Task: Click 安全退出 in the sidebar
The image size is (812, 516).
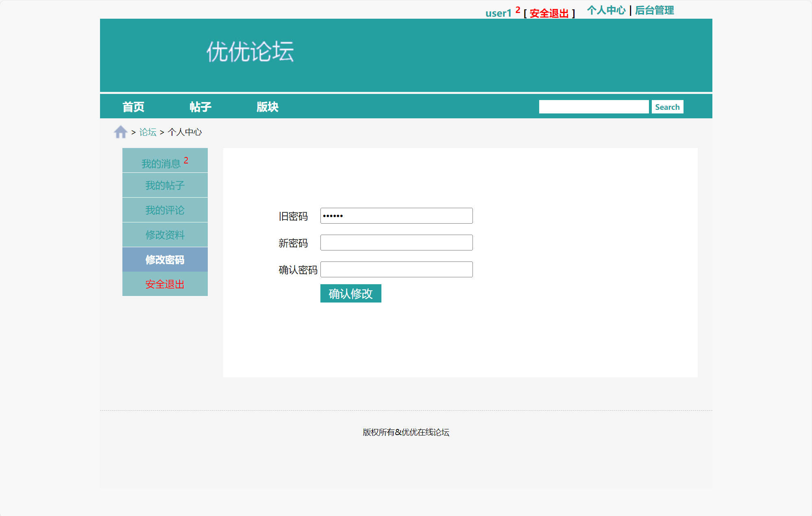Action: click(165, 284)
